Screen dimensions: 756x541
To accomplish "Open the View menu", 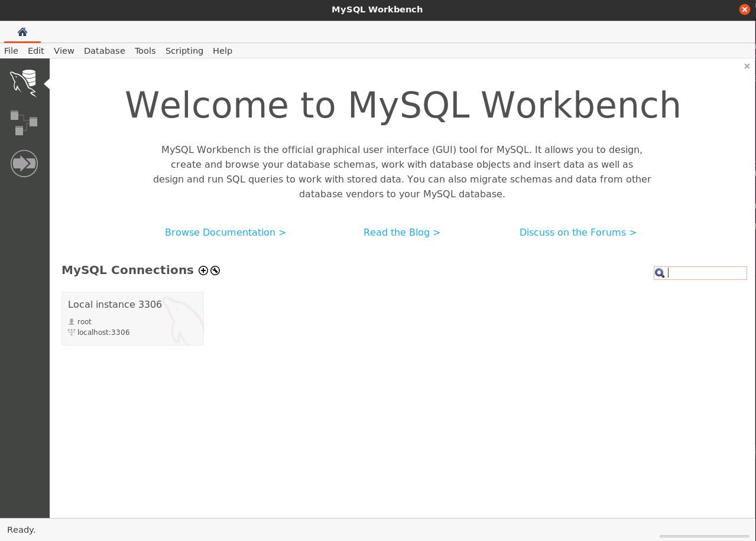I will [x=64, y=51].
